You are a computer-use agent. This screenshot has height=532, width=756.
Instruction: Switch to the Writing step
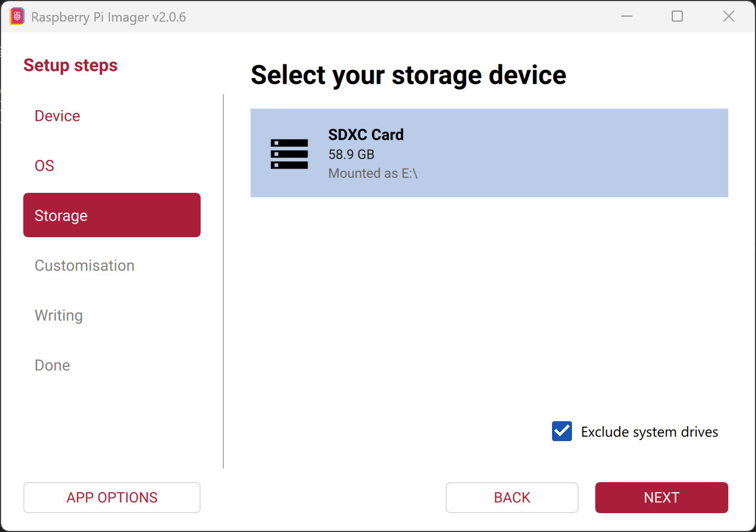coord(59,315)
